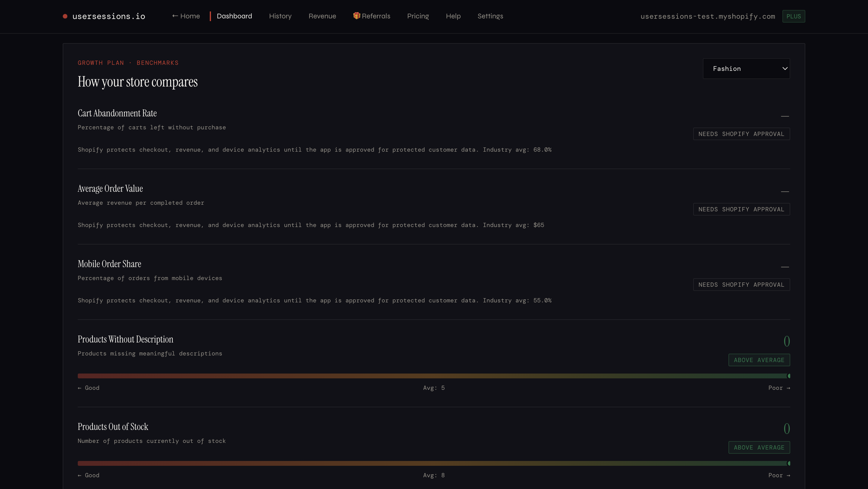
Task: Click marker dot on Products Without Description bar
Action: pyautogui.click(x=788, y=376)
